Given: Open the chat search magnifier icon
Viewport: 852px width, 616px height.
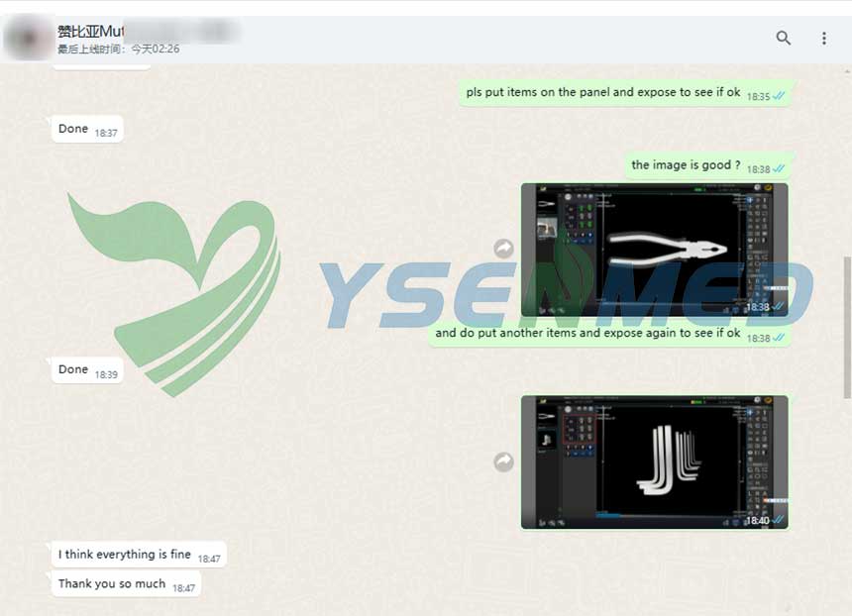Looking at the screenshot, I should tap(783, 39).
